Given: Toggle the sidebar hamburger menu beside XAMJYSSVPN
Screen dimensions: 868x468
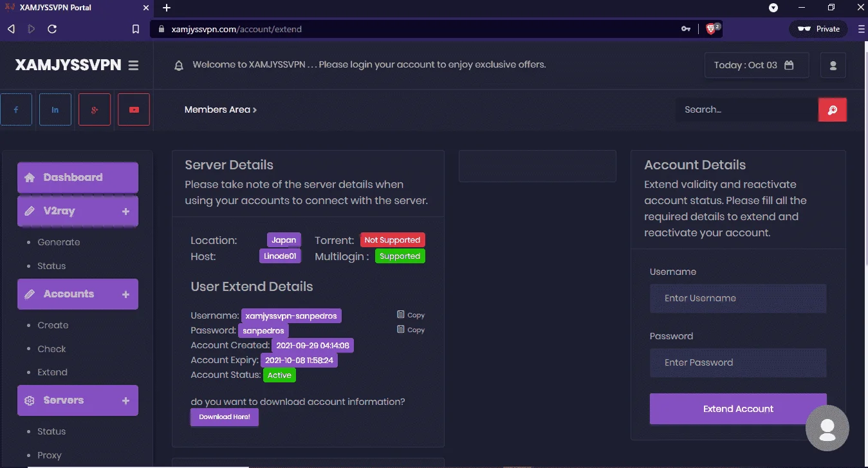Looking at the screenshot, I should coord(133,65).
